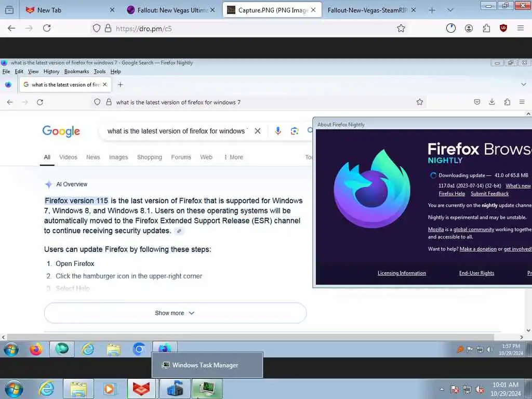532x399 pixels.
Task: Close the New Tab tab
Action: pyautogui.click(x=112, y=10)
